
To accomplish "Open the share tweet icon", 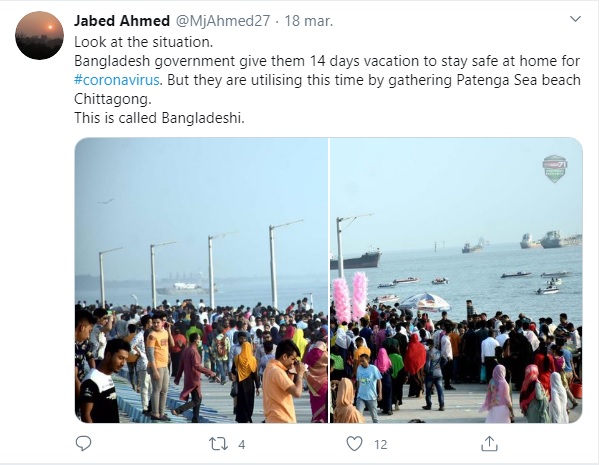I will point(489,443).
